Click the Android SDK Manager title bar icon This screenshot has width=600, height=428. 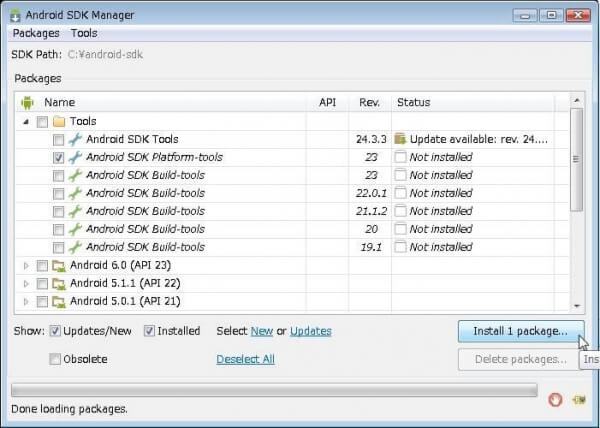click(x=15, y=15)
